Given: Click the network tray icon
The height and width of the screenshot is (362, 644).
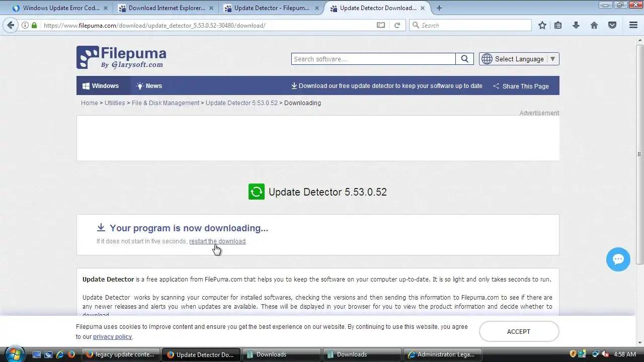Looking at the screenshot, I should 596,354.
